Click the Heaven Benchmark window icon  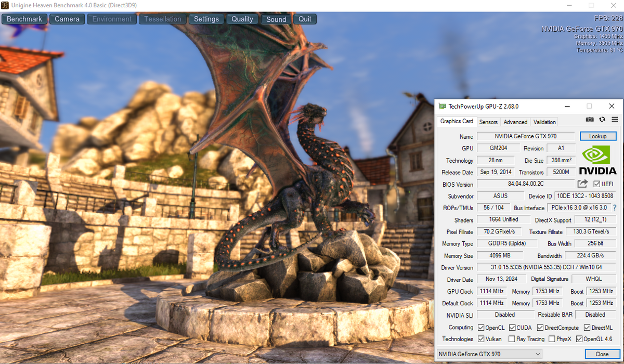pos(5,5)
